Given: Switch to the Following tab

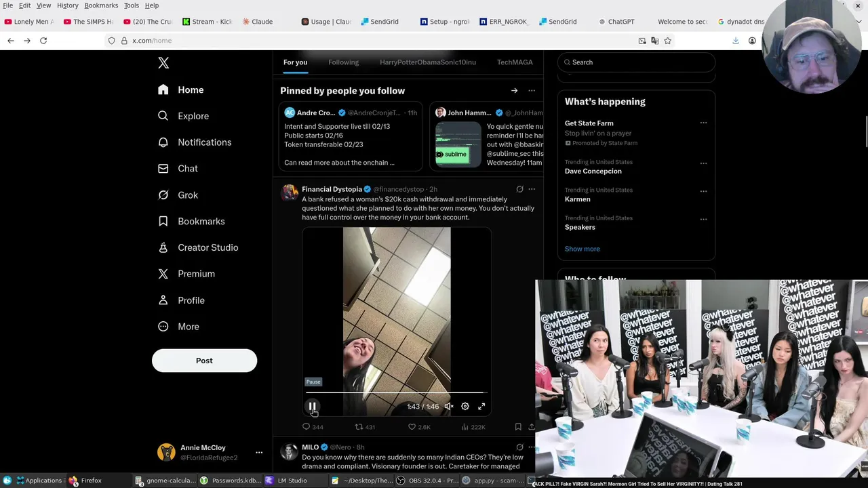Looking at the screenshot, I should pos(344,62).
